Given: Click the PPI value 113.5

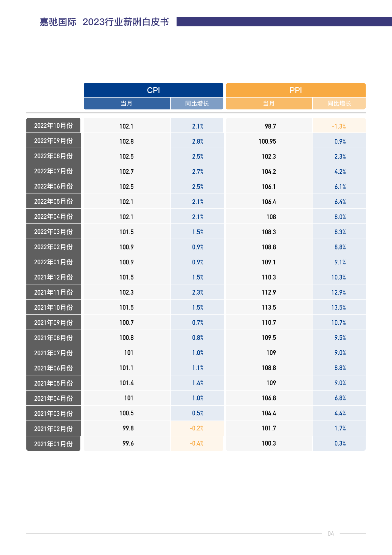Looking at the screenshot, I should [x=269, y=307].
